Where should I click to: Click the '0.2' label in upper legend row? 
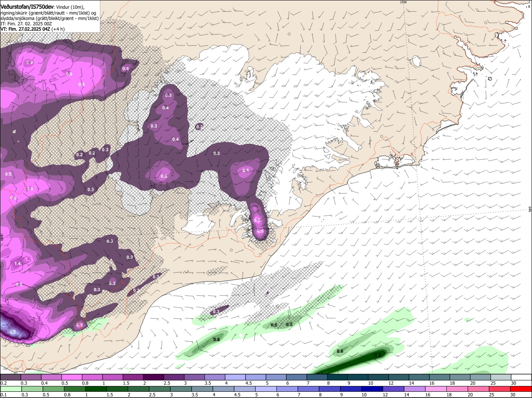point(3,383)
